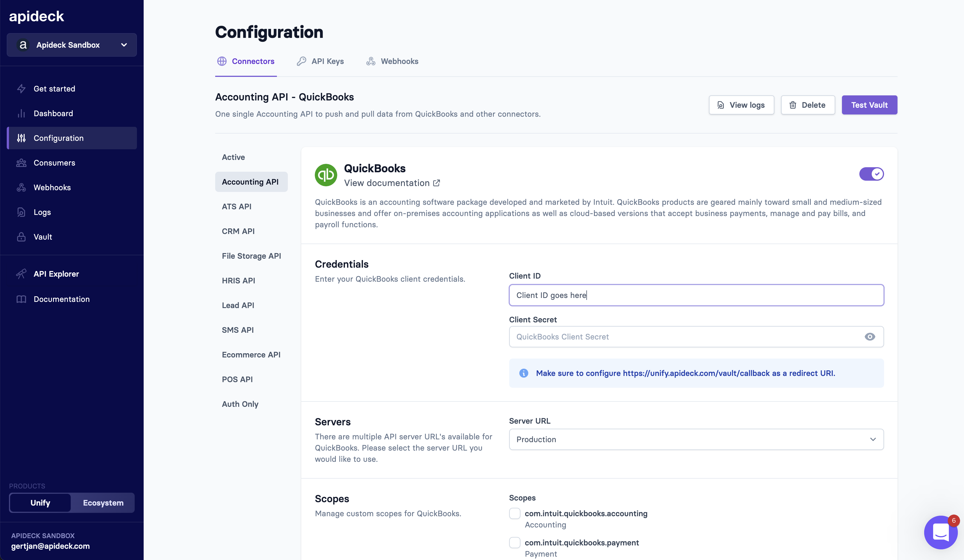This screenshot has width=964, height=560.
Task: Click the Logs file icon
Action: [x=21, y=212]
